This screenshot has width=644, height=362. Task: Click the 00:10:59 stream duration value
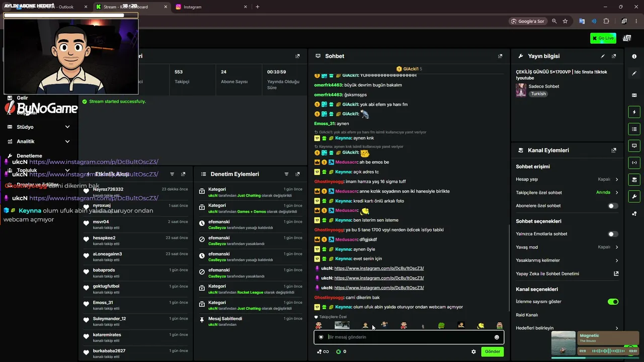click(x=277, y=72)
